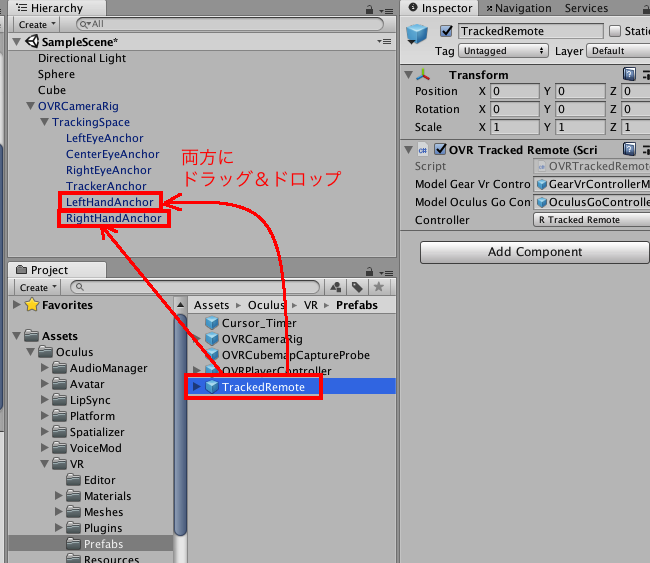Click the save search star icon
The width and height of the screenshot is (650, 563).
click(378, 286)
